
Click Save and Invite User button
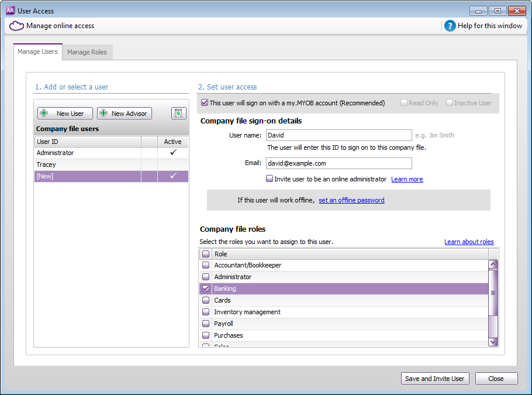click(x=434, y=379)
